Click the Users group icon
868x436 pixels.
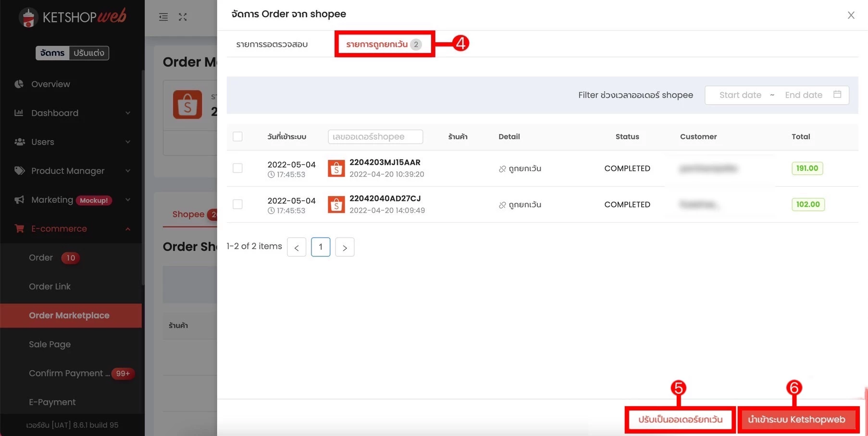click(x=20, y=142)
